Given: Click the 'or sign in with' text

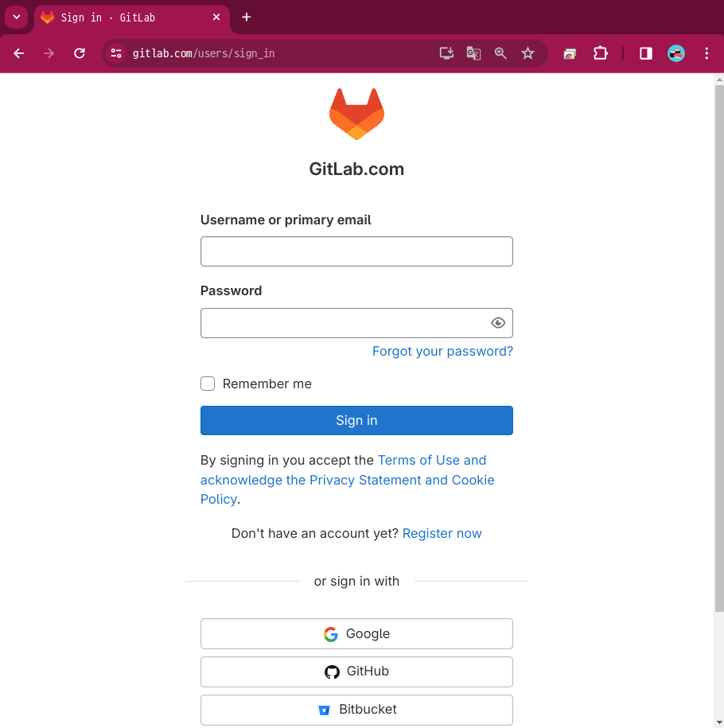Looking at the screenshot, I should pos(356,581).
